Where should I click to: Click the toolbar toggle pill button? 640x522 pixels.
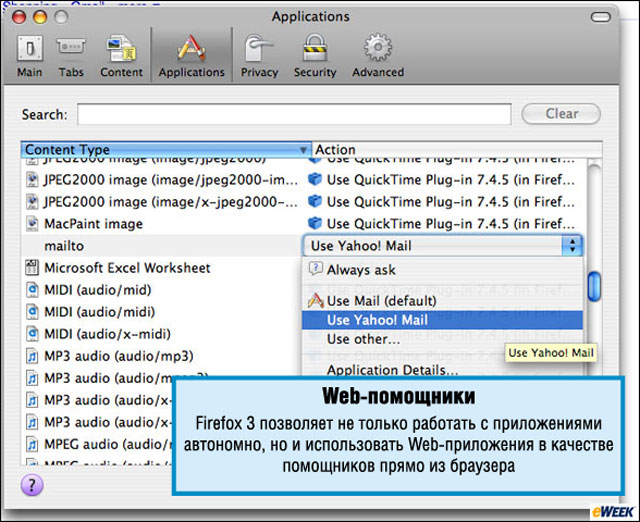coord(601,17)
